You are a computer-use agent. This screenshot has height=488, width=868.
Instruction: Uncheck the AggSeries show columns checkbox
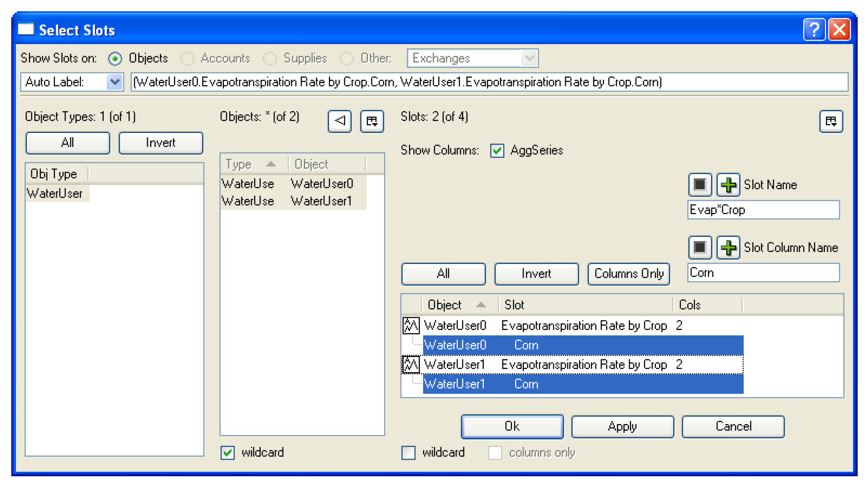pos(497,151)
